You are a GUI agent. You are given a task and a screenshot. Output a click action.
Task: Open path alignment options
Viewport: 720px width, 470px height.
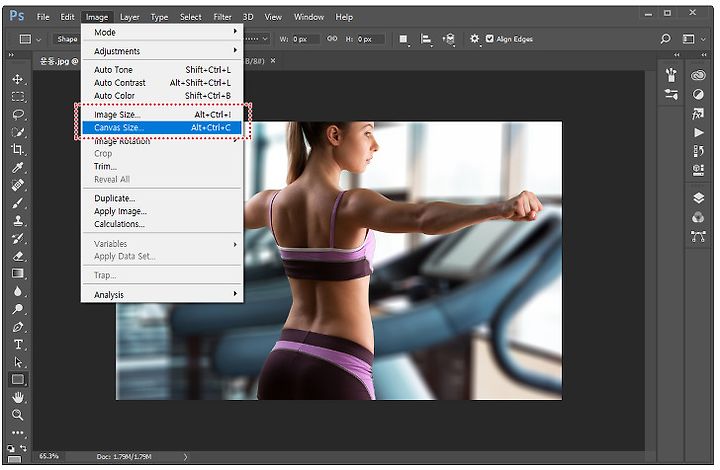point(426,39)
